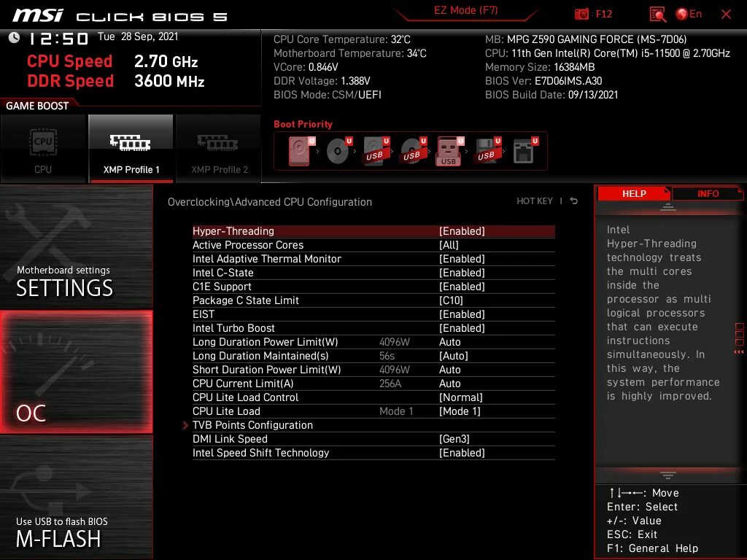747x560 pixels.
Task: Change Hyper-Threading [Enabled] value
Action: pos(462,231)
